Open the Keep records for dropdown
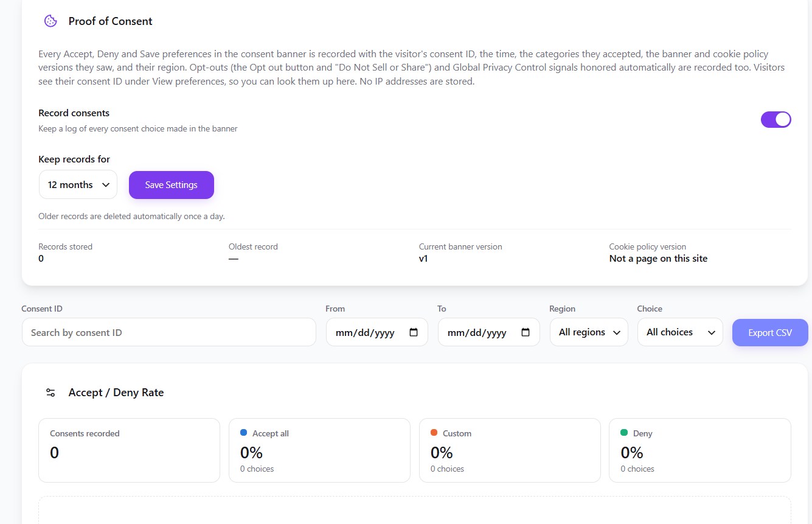The width and height of the screenshot is (812, 524). [78, 184]
